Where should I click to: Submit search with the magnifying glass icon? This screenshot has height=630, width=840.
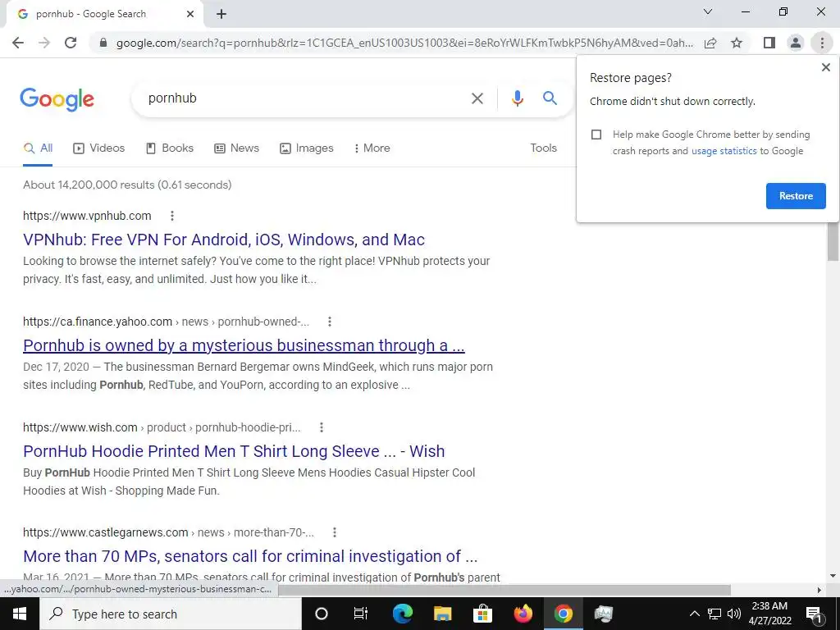point(550,98)
